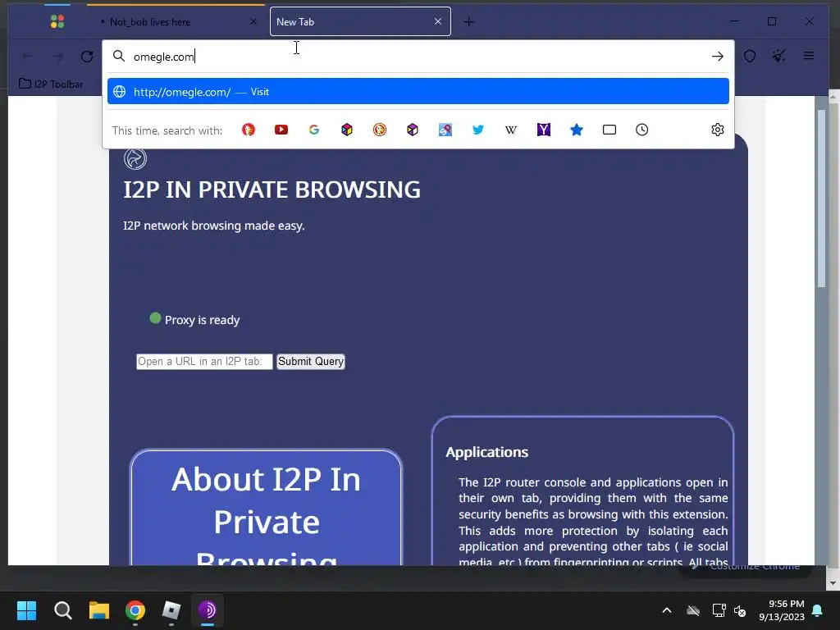Search with colorful cube engine icon
Image resolution: width=840 pixels, height=630 pixels.
coord(347,130)
